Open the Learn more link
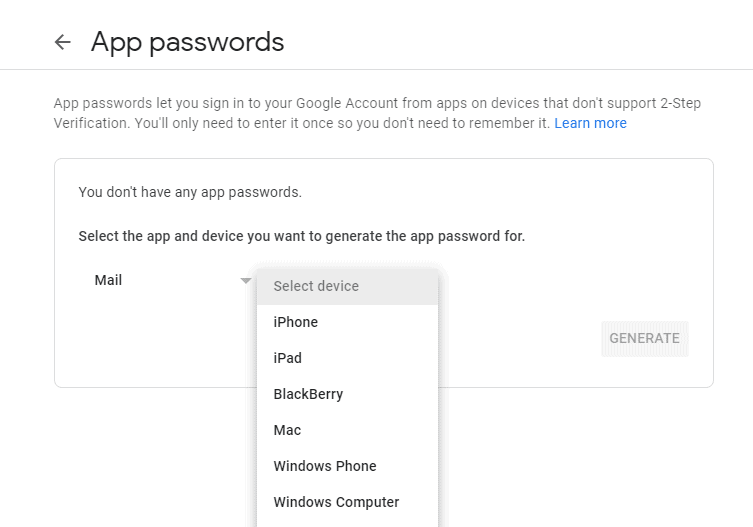Screen dimensions: 753x527 click(590, 123)
